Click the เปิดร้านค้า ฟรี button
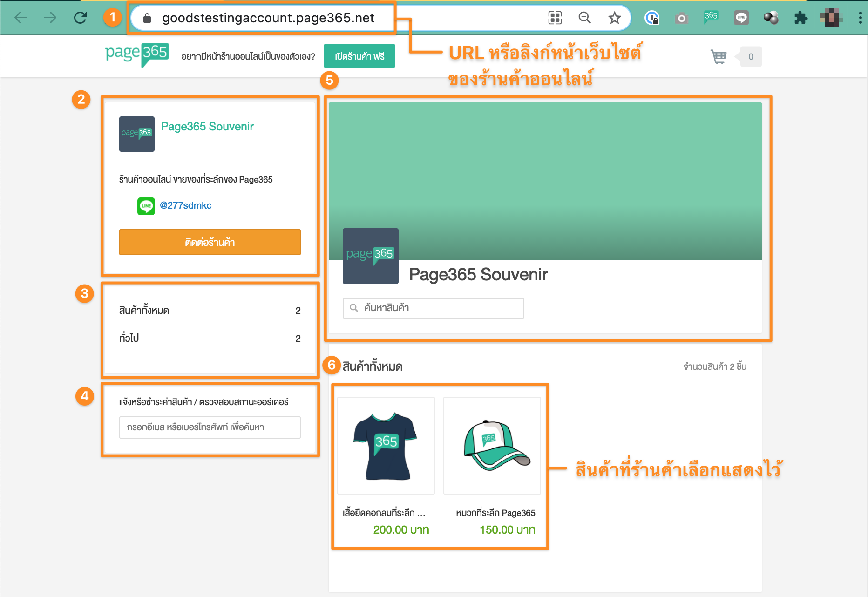This screenshot has width=868, height=597. coord(359,56)
